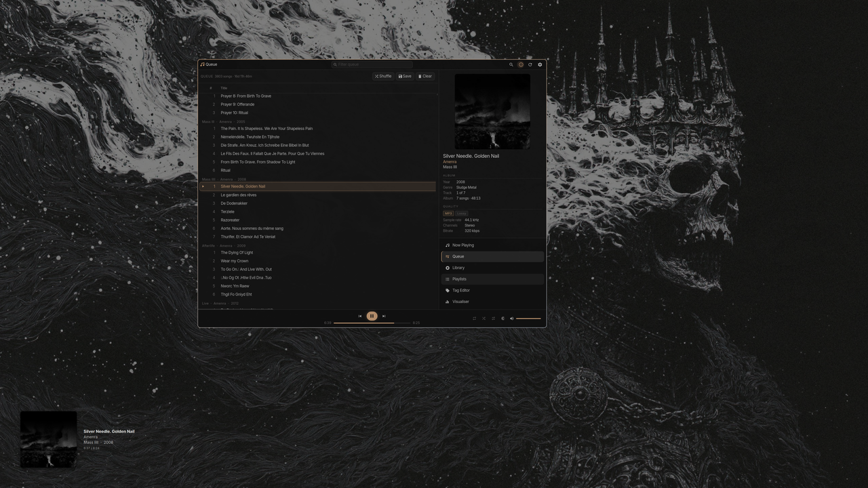Click the Amenra artist link in the info panel
The height and width of the screenshot is (488, 868).
click(450, 162)
